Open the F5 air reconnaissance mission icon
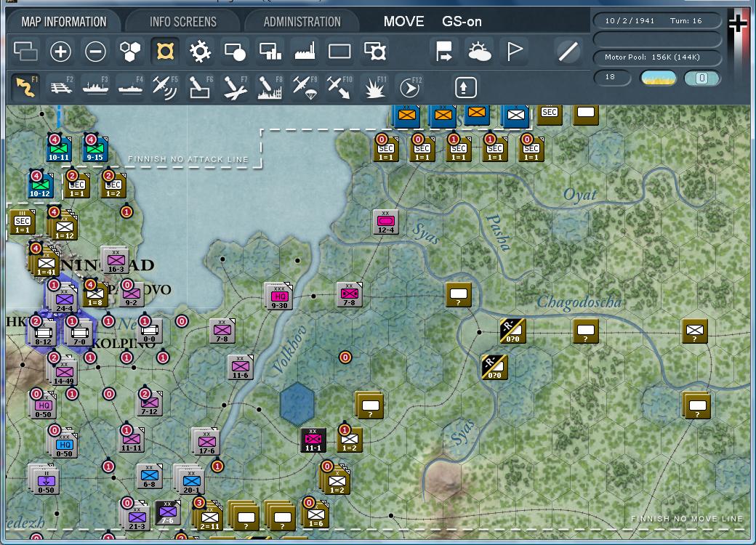The width and height of the screenshot is (756, 545). click(165, 86)
